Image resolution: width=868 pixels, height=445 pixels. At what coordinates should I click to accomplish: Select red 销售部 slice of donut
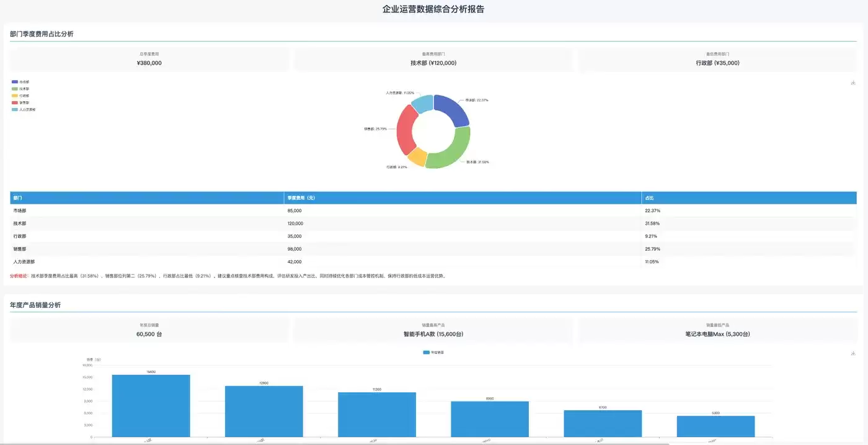[x=404, y=130]
